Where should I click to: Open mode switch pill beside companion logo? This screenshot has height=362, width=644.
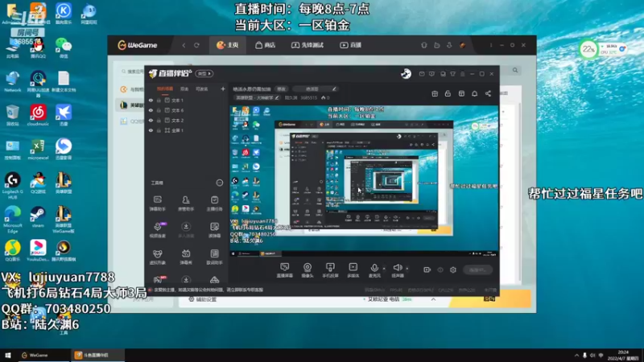pyautogui.click(x=204, y=74)
